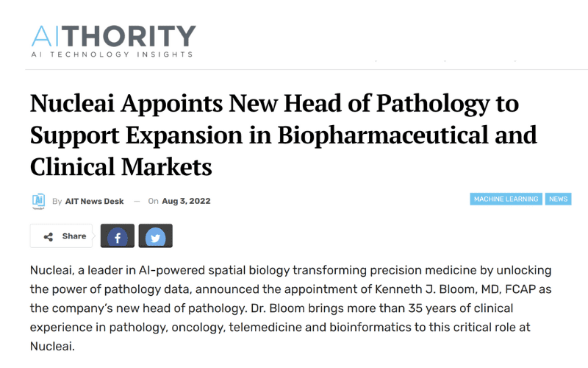Open the Nucleai Appoints New Head headline

pos(284,135)
